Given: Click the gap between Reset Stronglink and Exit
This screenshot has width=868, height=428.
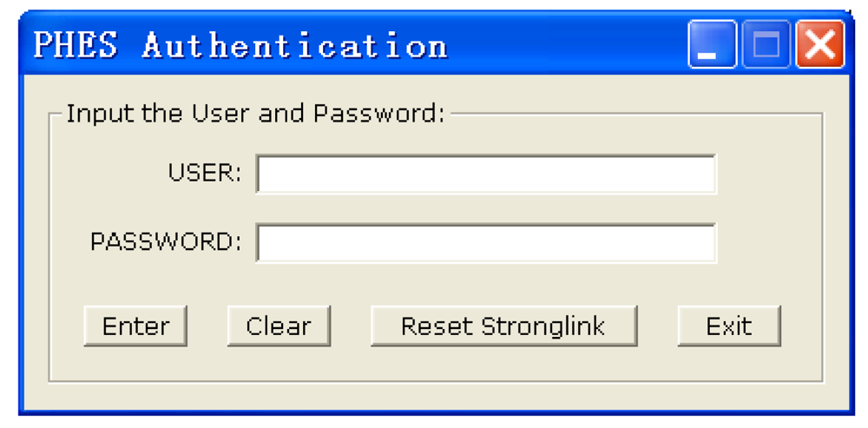Looking at the screenshot, I should click(657, 326).
